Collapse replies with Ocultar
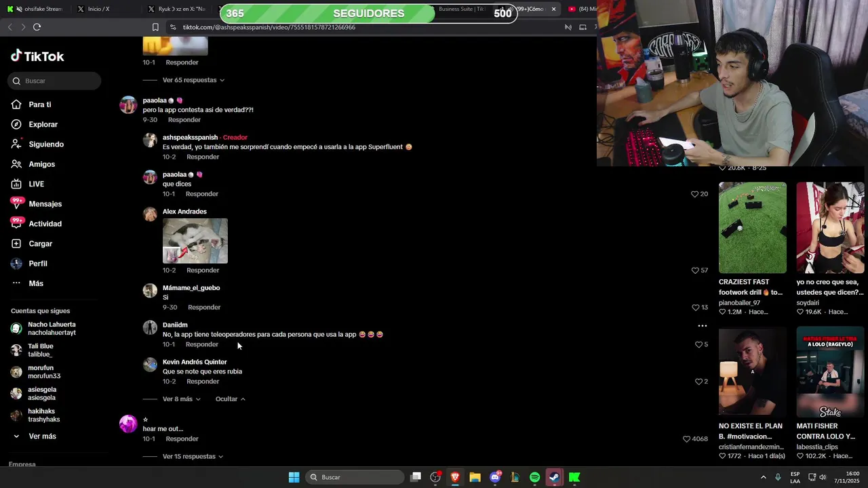868x488 pixels. (230, 399)
